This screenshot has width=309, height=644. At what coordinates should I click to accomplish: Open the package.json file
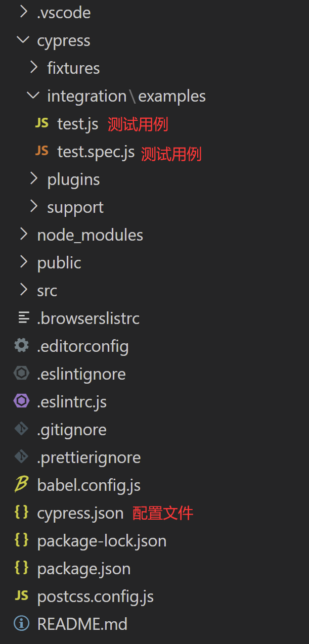coord(84,569)
